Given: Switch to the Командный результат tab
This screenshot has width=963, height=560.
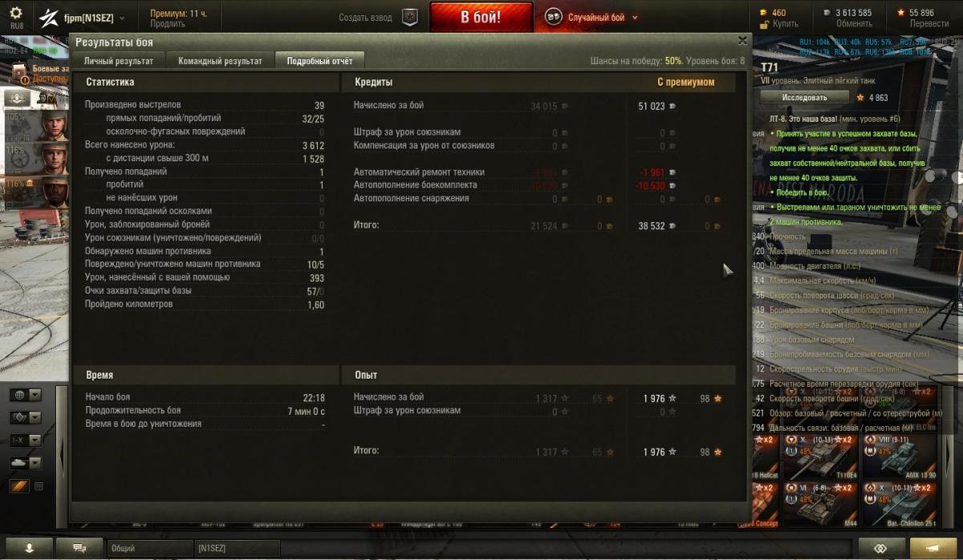Looking at the screenshot, I should 220,61.
